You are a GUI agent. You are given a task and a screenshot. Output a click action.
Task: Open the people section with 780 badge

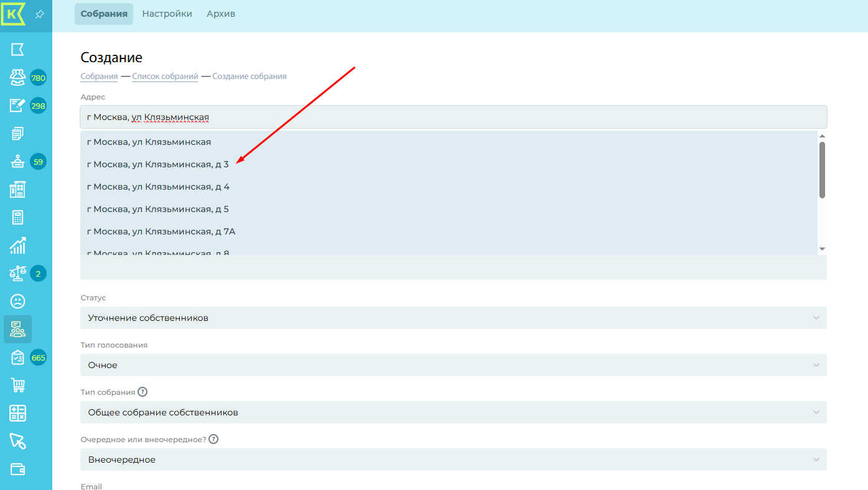tap(17, 78)
